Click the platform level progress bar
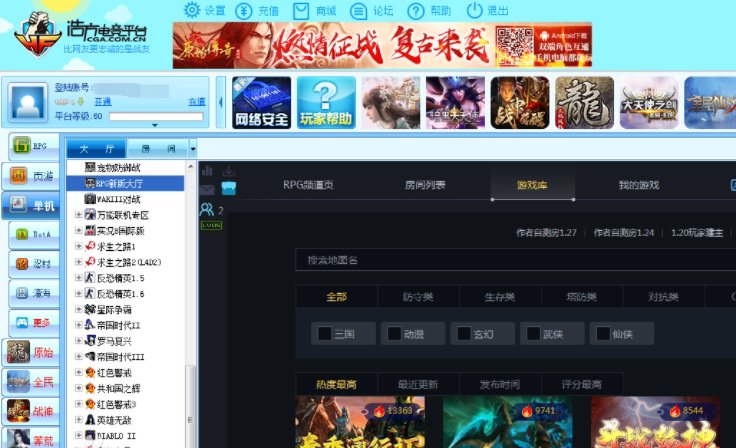 tap(156, 116)
